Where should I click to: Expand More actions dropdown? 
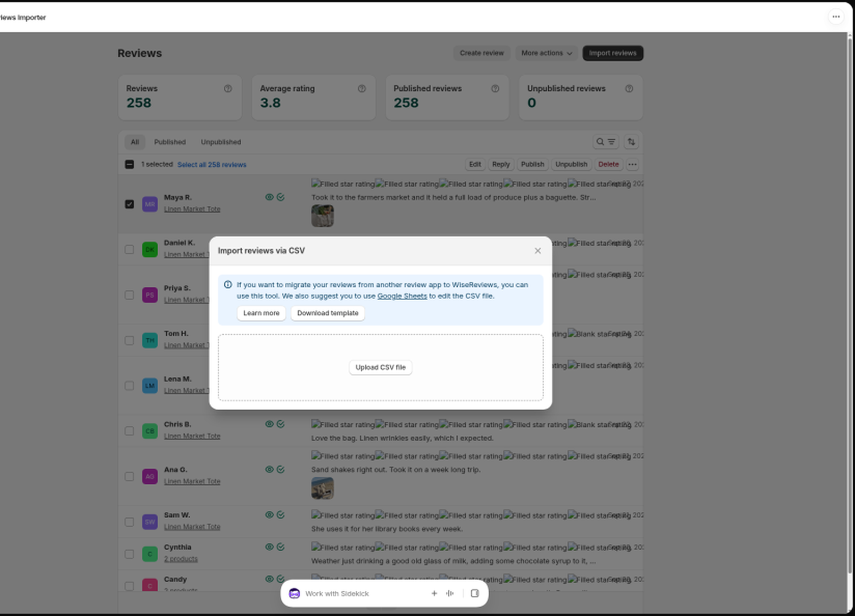(546, 53)
